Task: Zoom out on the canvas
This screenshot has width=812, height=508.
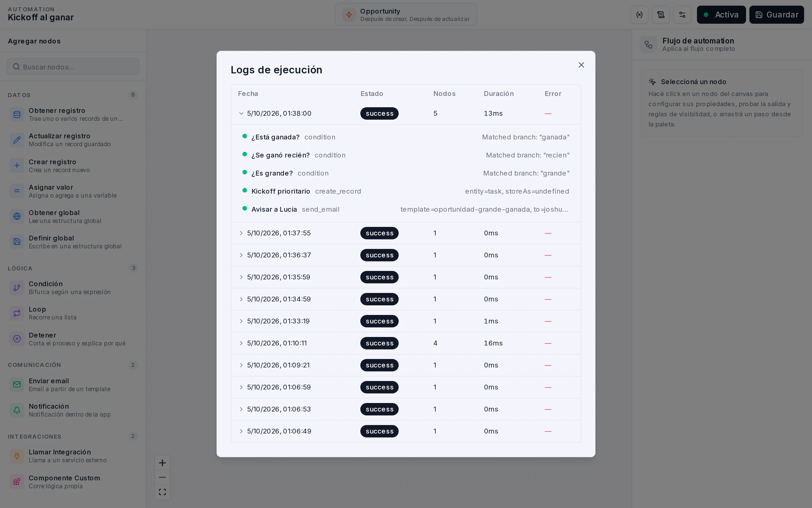Action: coord(162,478)
